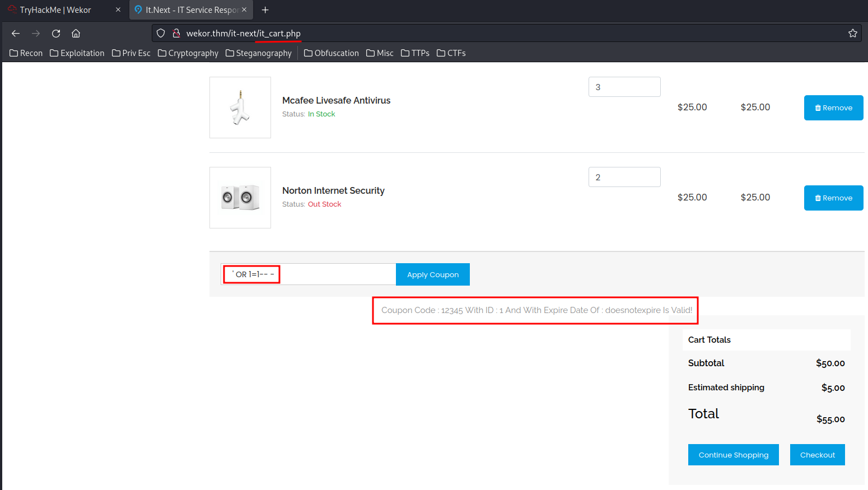
Task: Remove Mcafee Livesafe Antivirus from cart
Action: (x=834, y=108)
